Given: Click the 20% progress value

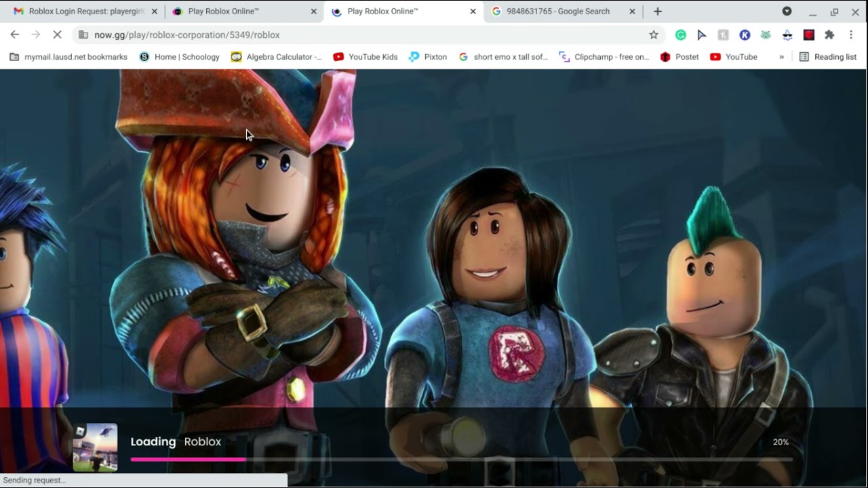Looking at the screenshot, I should pyautogui.click(x=781, y=442).
